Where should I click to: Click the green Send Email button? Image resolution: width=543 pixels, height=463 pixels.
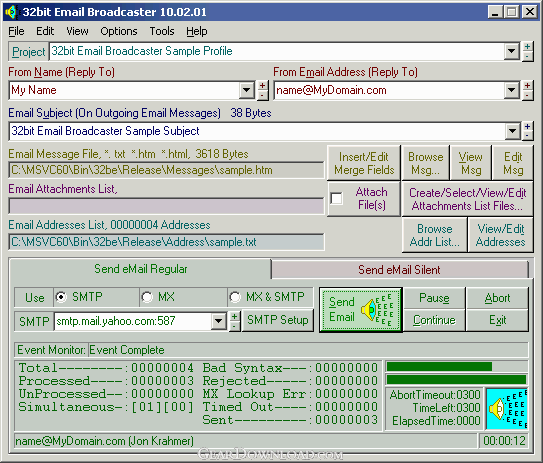360,310
